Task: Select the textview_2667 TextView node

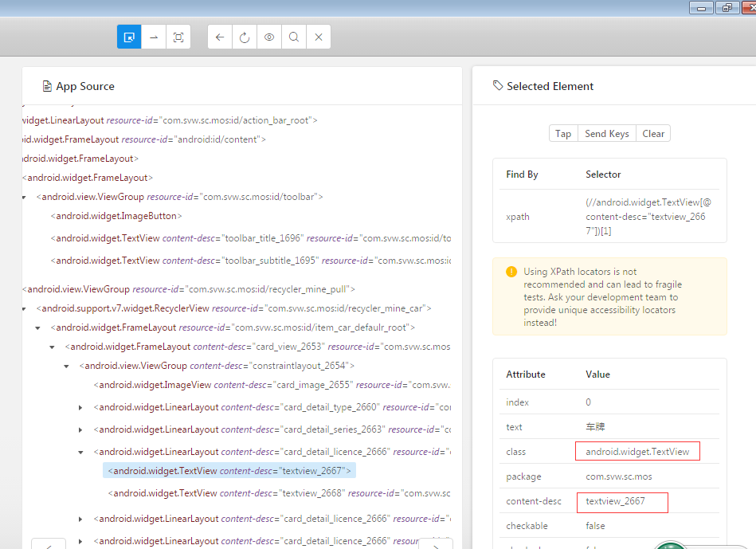Action: pyautogui.click(x=229, y=471)
